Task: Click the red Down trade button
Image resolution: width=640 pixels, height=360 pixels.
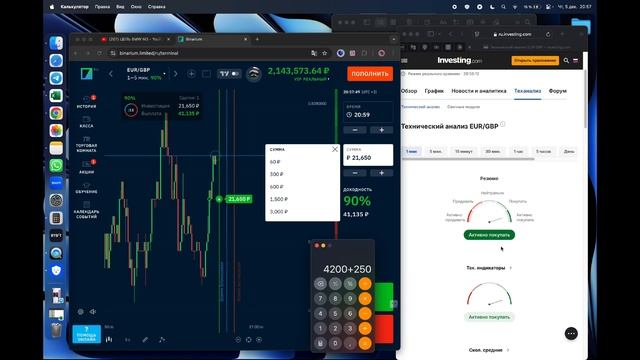Action: coord(384,329)
